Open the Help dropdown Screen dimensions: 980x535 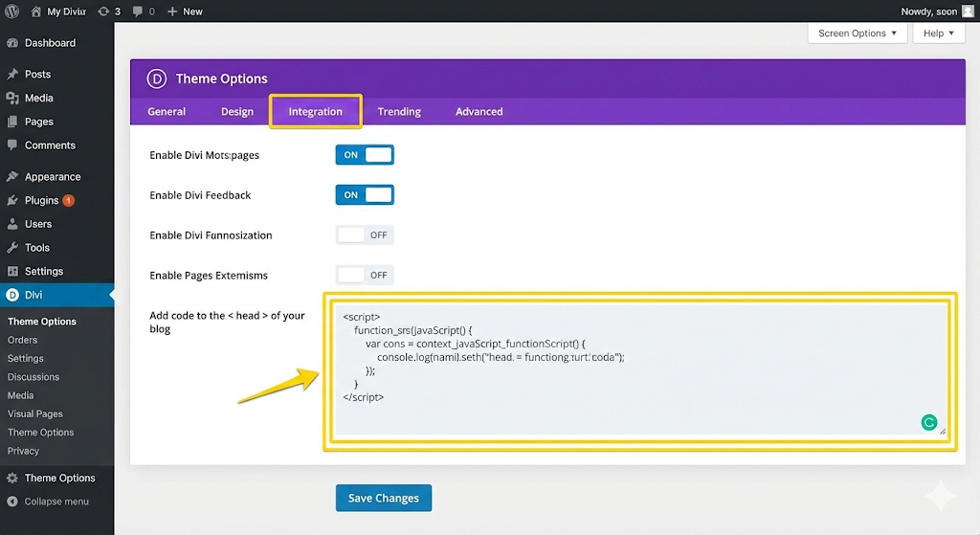(x=939, y=33)
